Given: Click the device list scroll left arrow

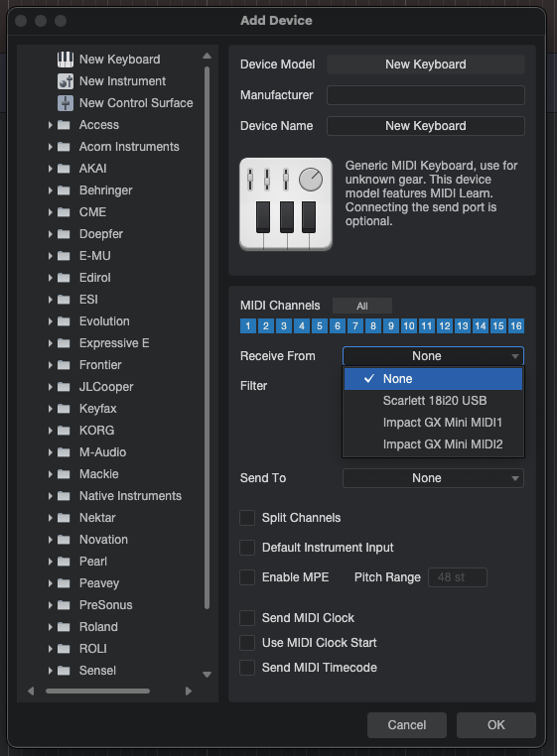Looking at the screenshot, I should tap(31, 692).
